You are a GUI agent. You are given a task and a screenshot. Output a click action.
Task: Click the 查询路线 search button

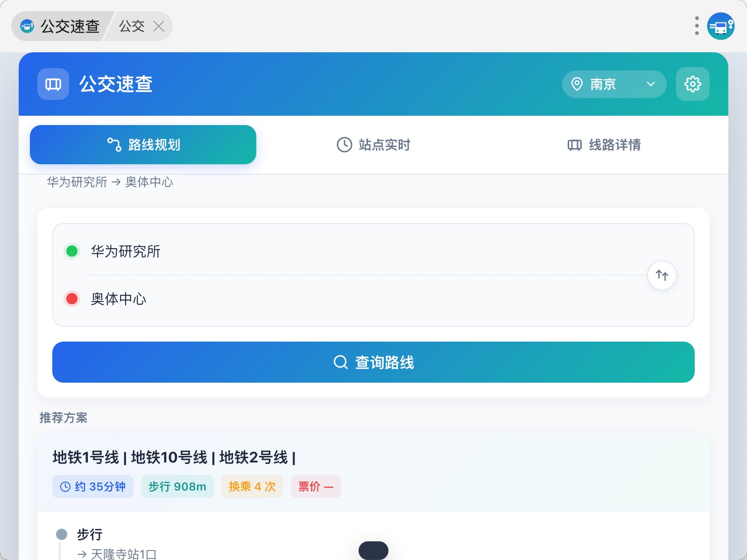373,362
